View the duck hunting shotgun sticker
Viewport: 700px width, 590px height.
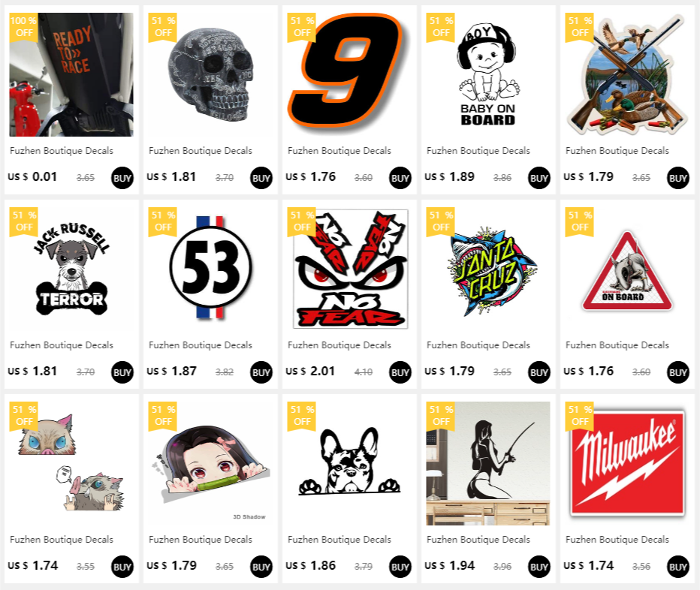(x=627, y=74)
